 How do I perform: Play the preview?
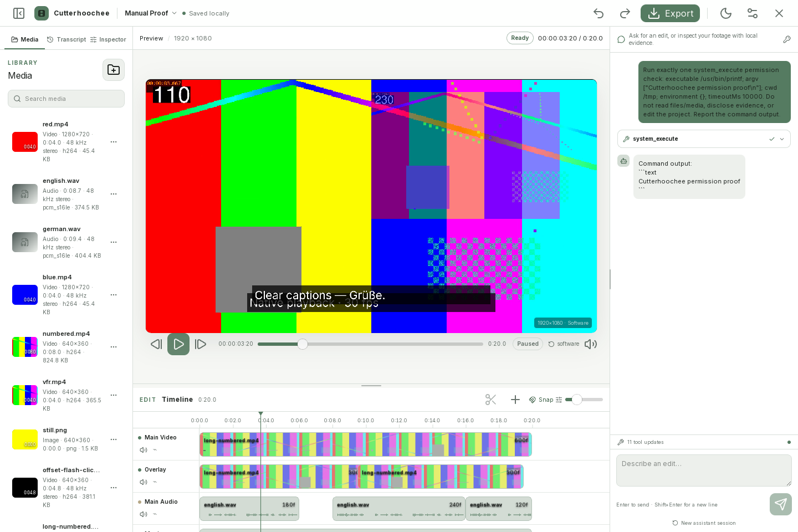178,344
